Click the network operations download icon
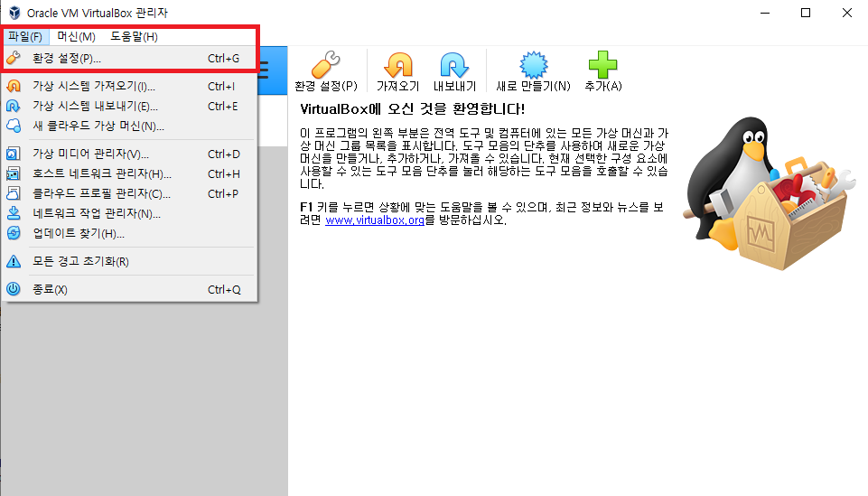This screenshot has height=496, width=868. click(x=14, y=213)
